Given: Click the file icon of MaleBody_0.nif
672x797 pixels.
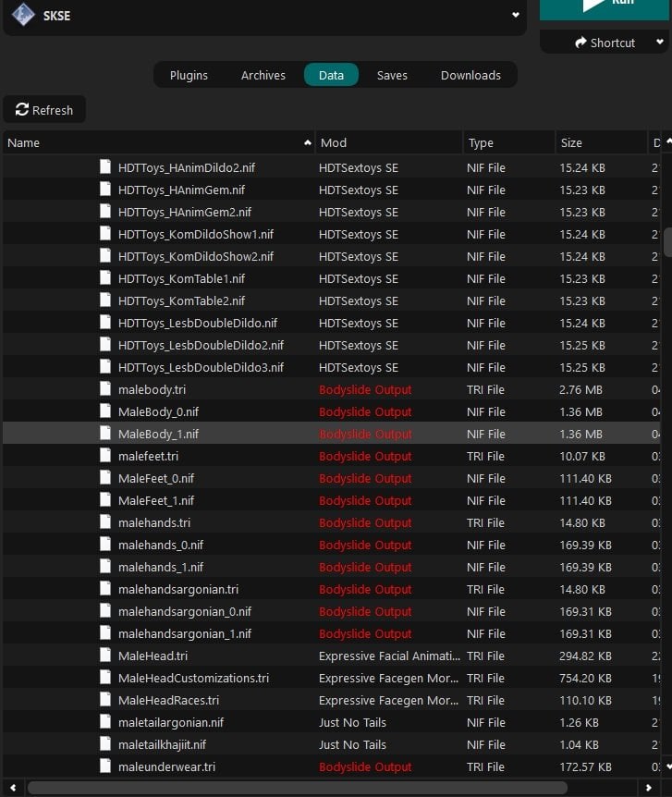Looking at the screenshot, I should pos(105,411).
